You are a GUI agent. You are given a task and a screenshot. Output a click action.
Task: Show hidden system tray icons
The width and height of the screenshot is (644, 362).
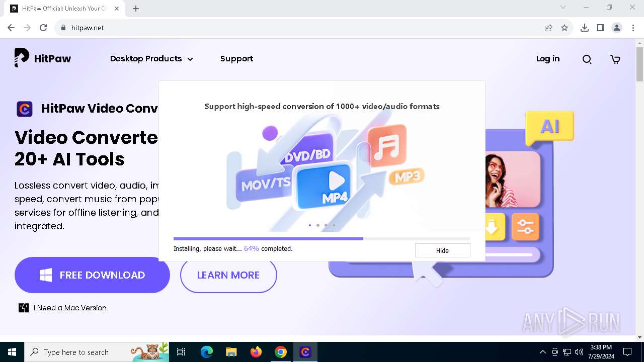coord(542,352)
